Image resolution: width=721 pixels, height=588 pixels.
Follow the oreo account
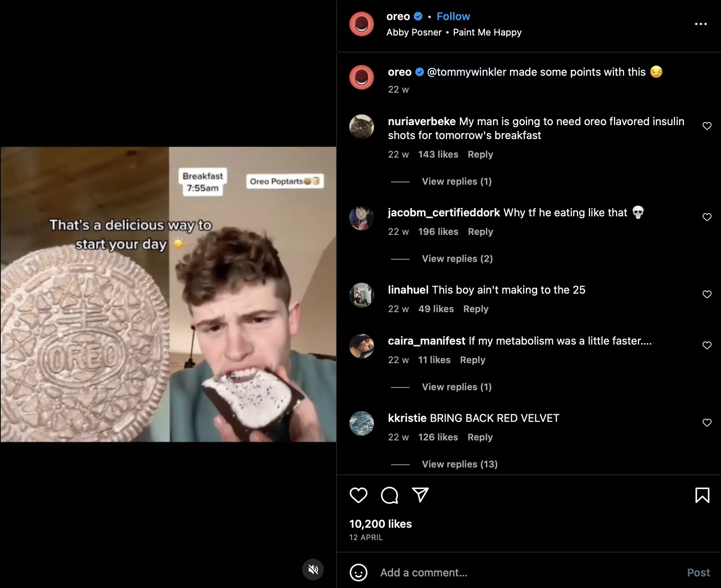coord(453,16)
